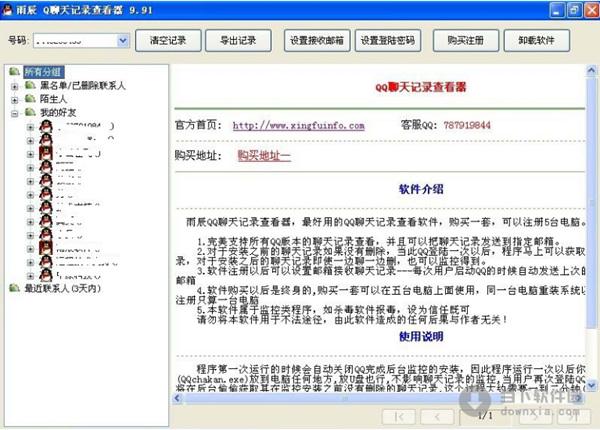Close the QQ聊天记录查看器 window
The width and height of the screenshot is (600, 430).
point(591,10)
